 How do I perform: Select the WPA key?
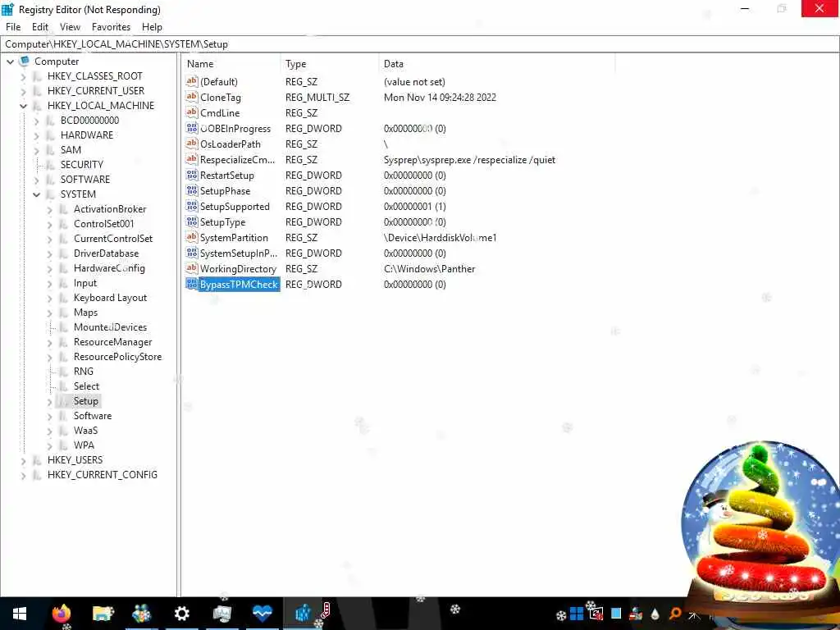84,445
